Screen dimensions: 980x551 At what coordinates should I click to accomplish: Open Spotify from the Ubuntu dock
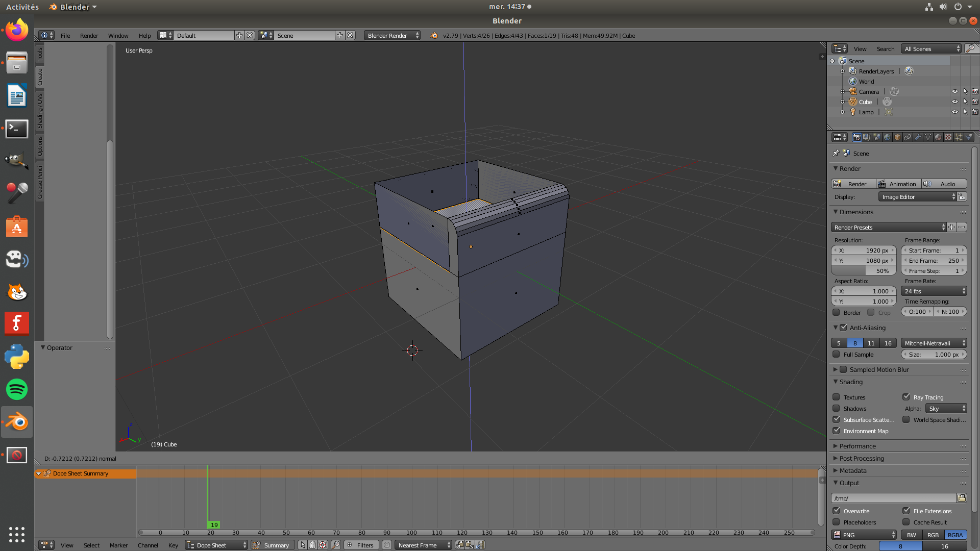[17, 389]
